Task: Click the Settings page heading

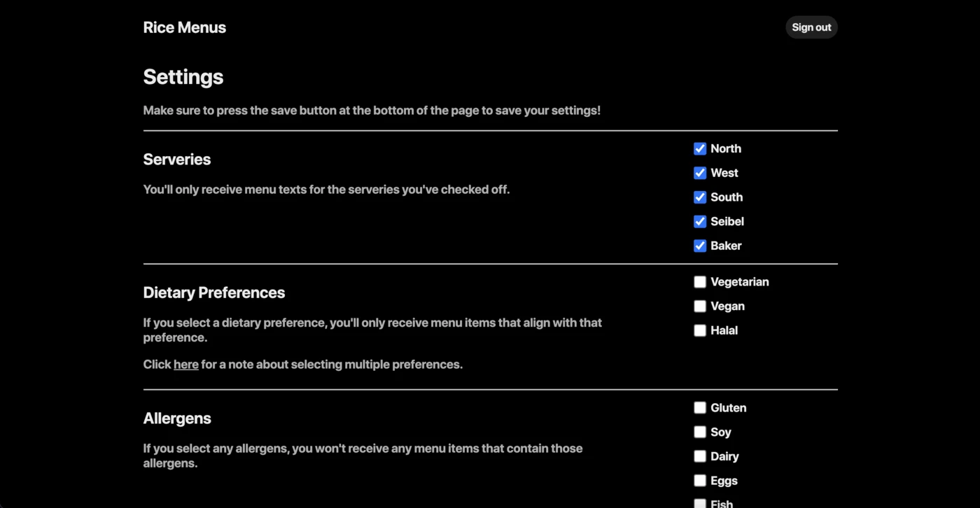Action: [183, 77]
